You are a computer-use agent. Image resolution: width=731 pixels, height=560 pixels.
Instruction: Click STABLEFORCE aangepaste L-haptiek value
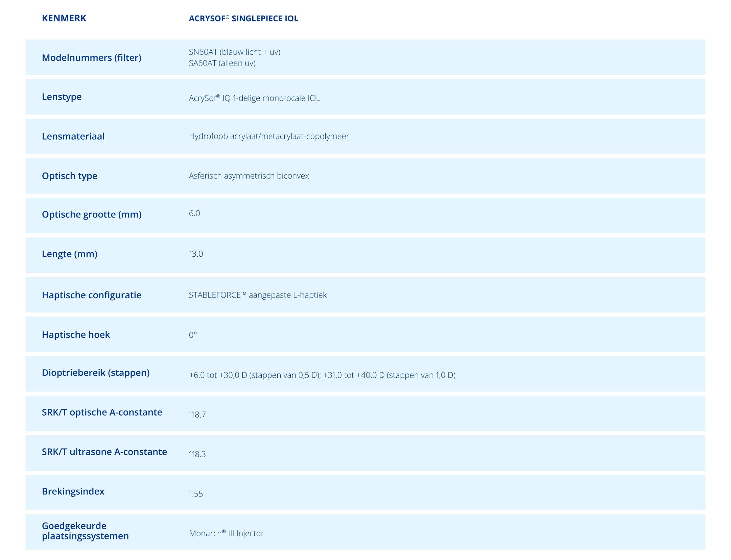pos(258,295)
